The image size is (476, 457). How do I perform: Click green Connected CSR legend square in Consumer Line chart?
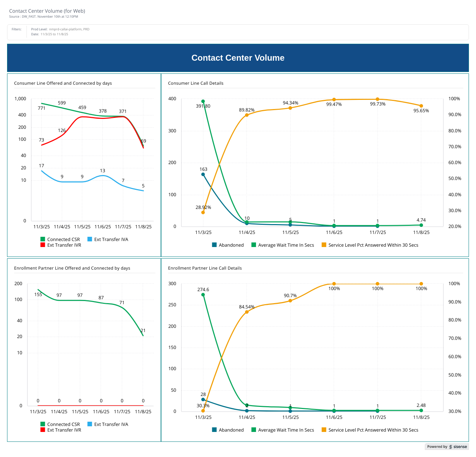(x=43, y=239)
